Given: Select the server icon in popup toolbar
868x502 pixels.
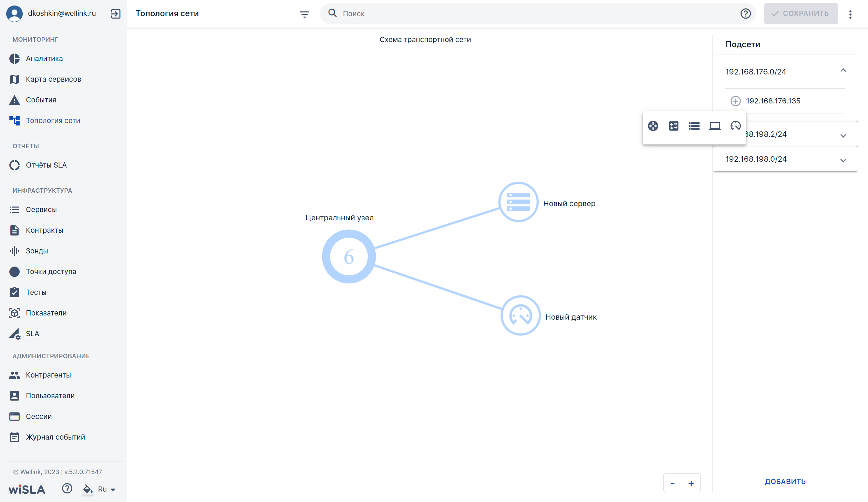Looking at the screenshot, I should point(694,126).
